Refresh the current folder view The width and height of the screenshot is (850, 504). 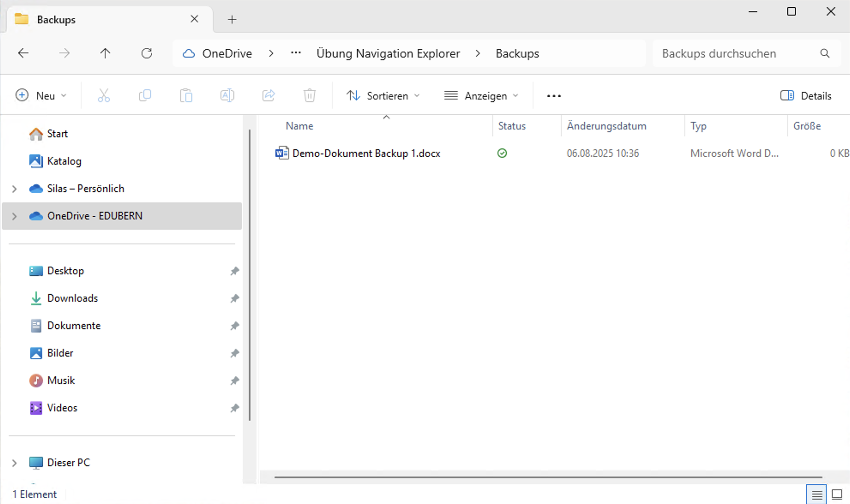(147, 54)
